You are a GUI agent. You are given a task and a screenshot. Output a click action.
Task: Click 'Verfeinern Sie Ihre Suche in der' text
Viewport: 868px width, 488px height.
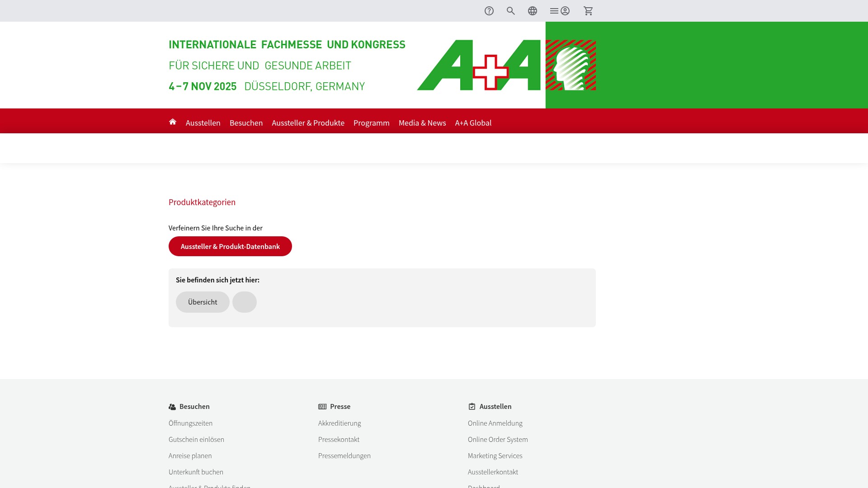[215, 228]
